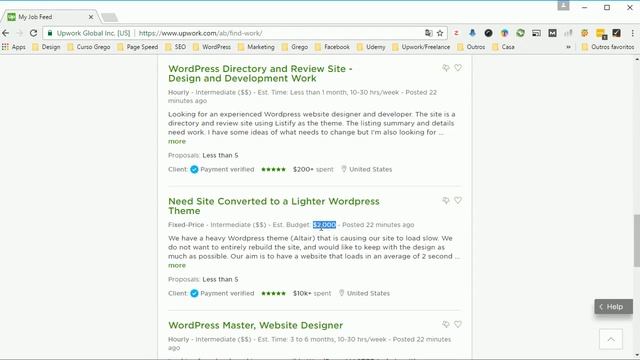
Task: Open a new browser tab
Action: (x=109, y=17)
